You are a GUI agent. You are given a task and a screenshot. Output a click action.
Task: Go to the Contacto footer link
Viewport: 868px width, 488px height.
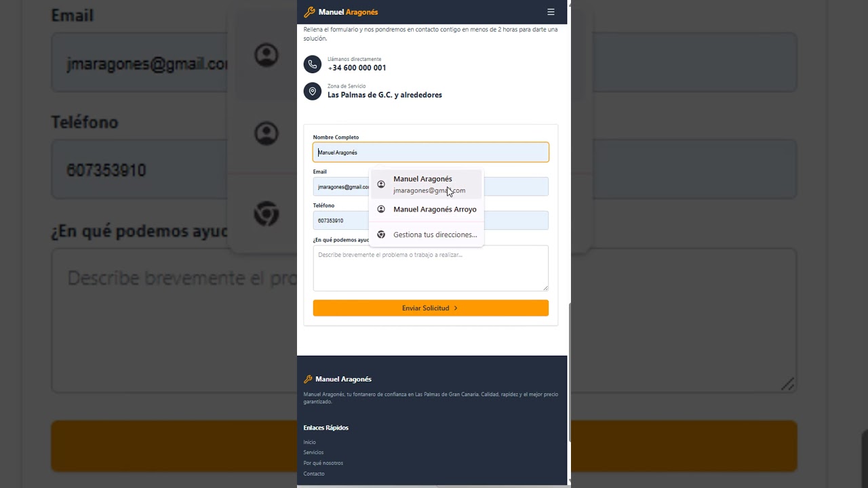[314, 474]
